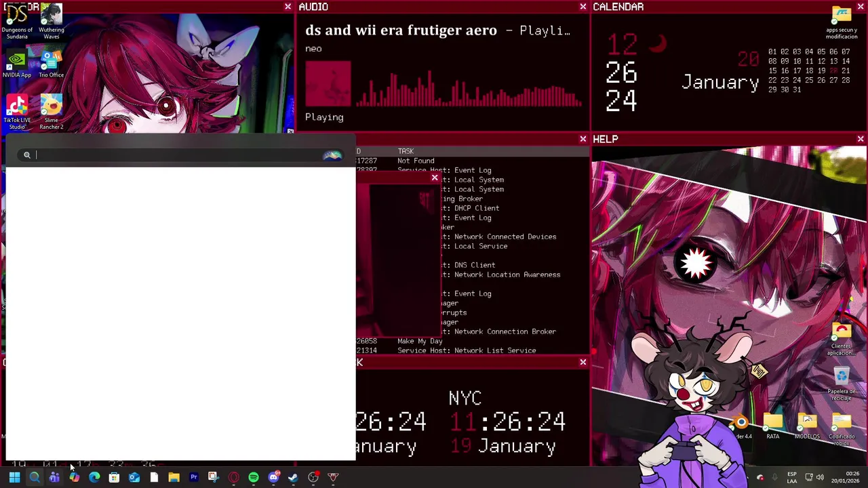The width and height of the screenshot is (868, 488).
Task: Close the world clock widget
Action: pyautogui.click(x=583, y=363)
